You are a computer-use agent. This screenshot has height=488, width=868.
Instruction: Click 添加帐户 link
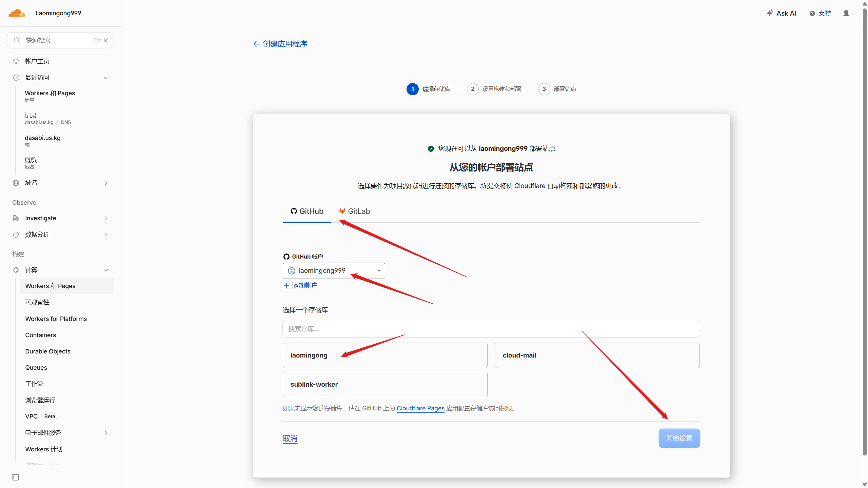click(x=300, y=286)
